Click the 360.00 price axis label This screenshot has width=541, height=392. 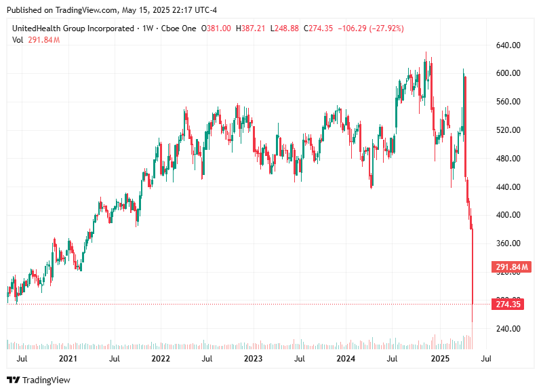(508, 243)
